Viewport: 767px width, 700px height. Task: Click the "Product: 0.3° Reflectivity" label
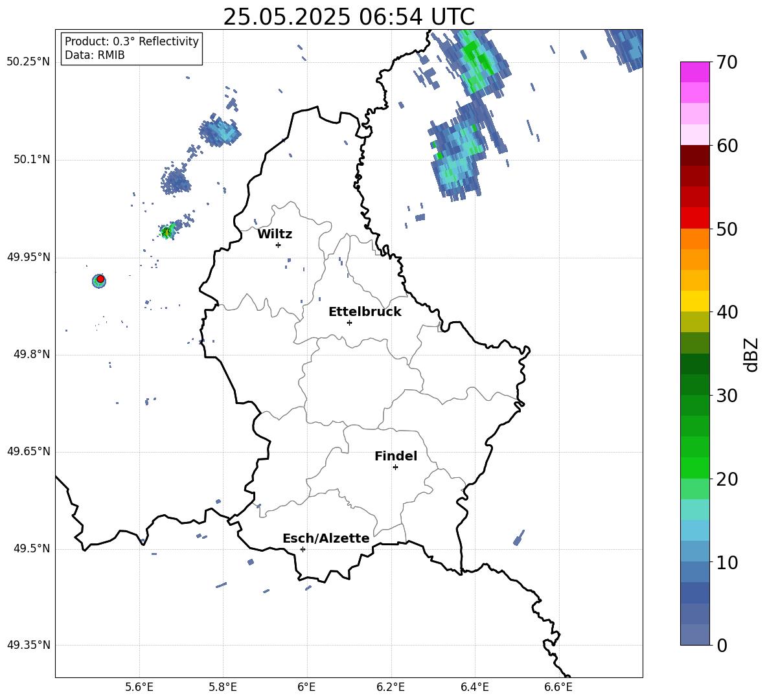point(132,41)
